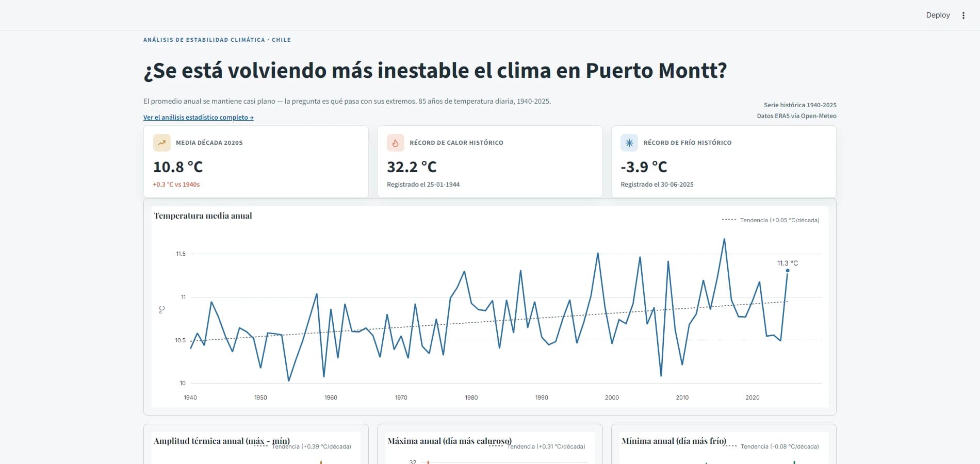The height and width of the screenshot is (464, 980).
Task: Click the Deploy button
Action: point(938,15)
